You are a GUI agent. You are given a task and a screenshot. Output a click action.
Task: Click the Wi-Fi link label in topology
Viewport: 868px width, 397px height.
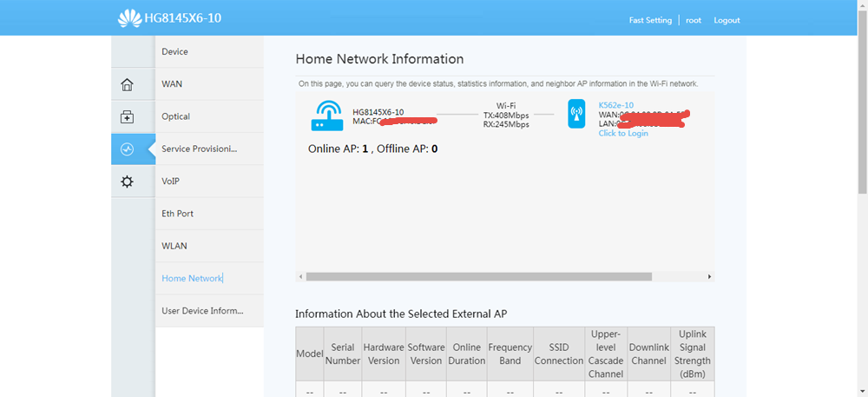click(x=506, y=106)
